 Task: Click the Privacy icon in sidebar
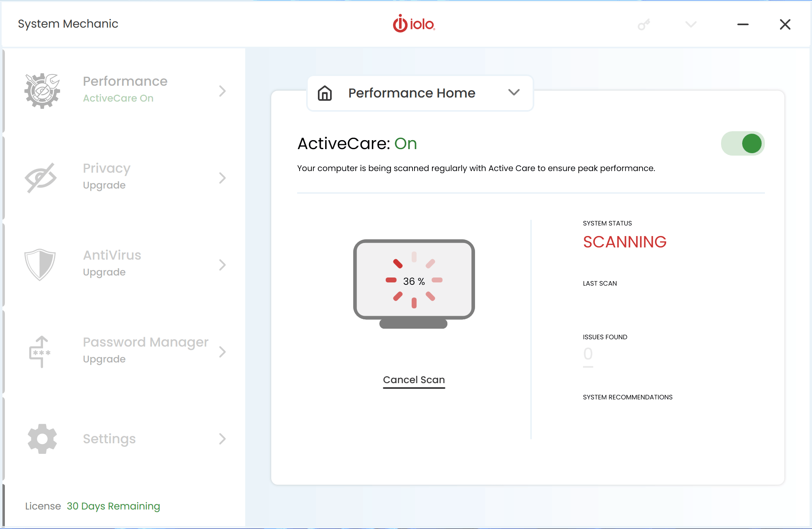pyautogui.click(x=40, y=176)
